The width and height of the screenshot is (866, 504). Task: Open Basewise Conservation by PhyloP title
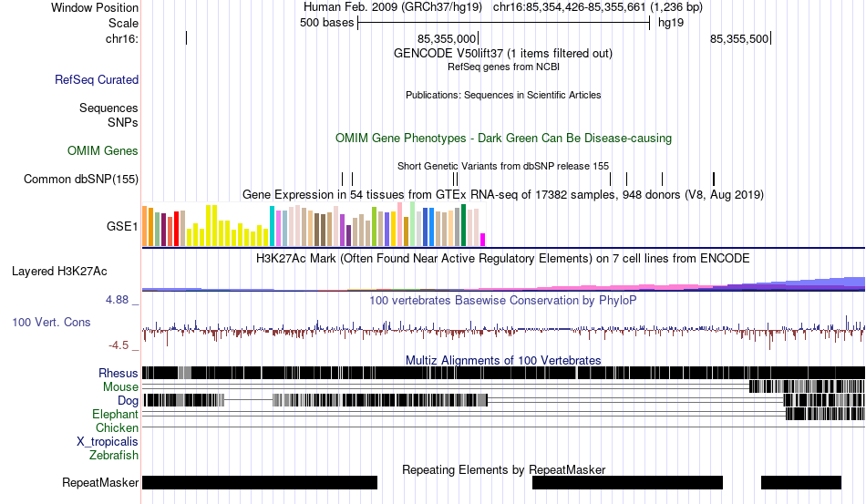tap(502, 300)
